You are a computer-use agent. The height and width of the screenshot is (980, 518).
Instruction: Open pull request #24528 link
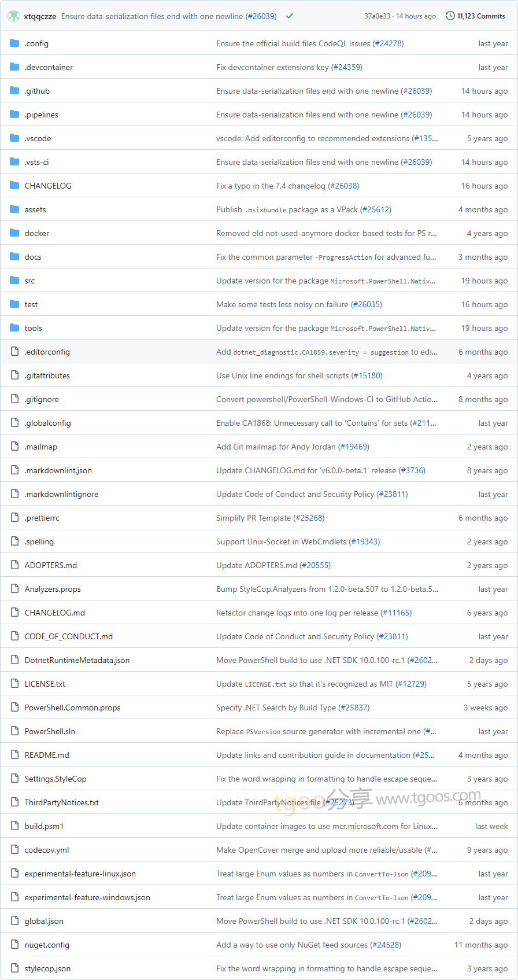tap(386, 945)
